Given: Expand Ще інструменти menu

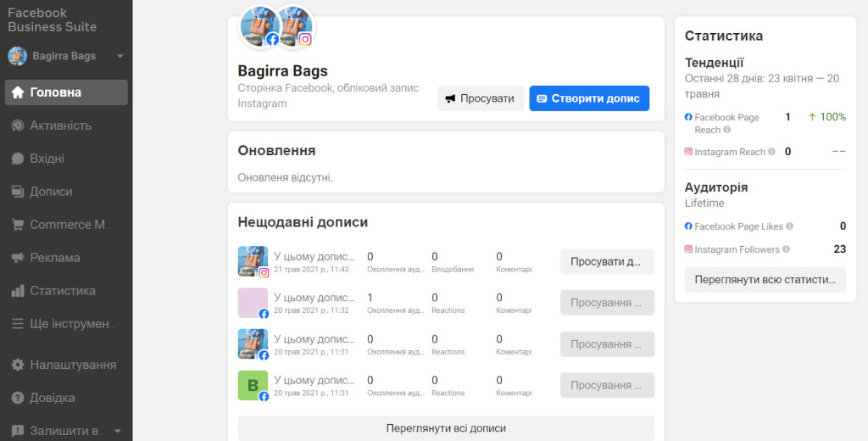Looking at the screenshot, I should pyautogui.click(x=66, y=324).
